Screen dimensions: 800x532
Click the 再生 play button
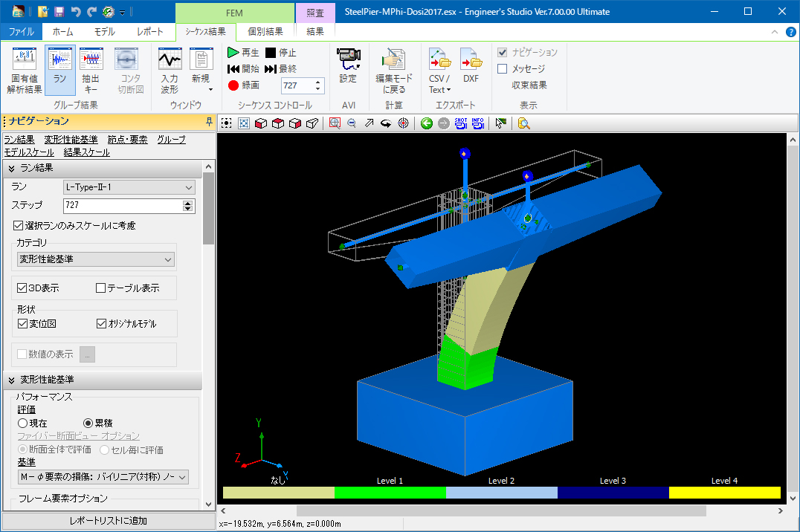coord(243,53)
